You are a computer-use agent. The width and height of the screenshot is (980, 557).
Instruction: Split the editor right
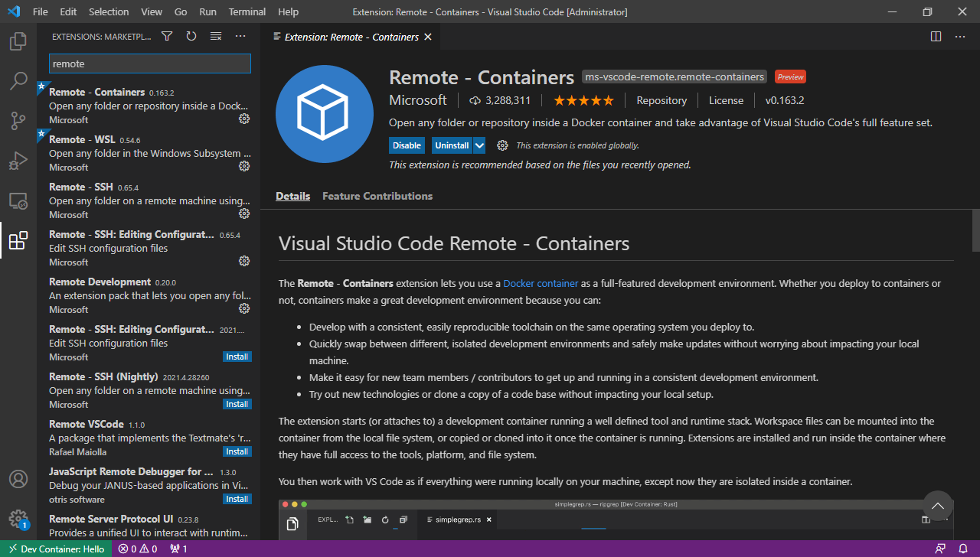tap(936, 37)
